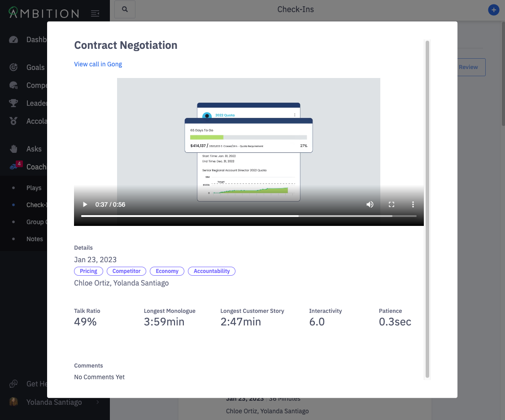The width and height of the screenshot is (505, 420).
Task: Open the View call in Gong link
Action: click(98, 64)
